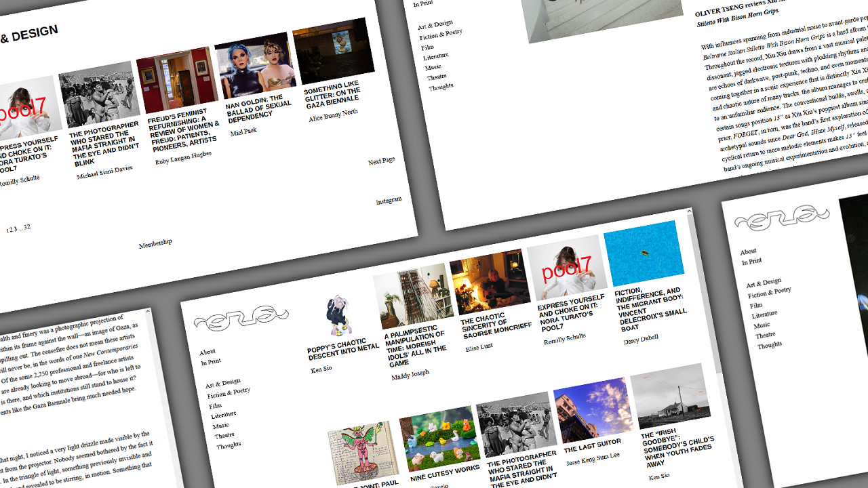Open the Something Like Glitter projection thumbnail

coord(334,52)
